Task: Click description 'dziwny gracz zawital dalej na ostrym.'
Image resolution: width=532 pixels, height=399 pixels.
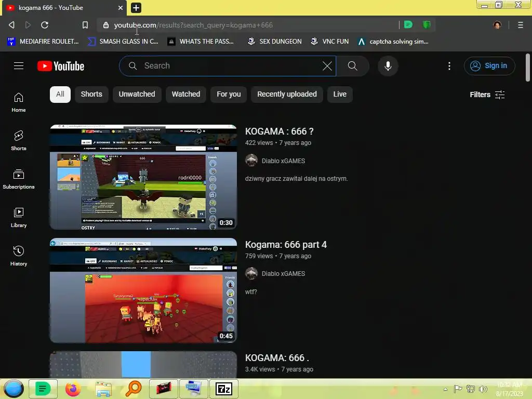Action: [x=296, y=179]
